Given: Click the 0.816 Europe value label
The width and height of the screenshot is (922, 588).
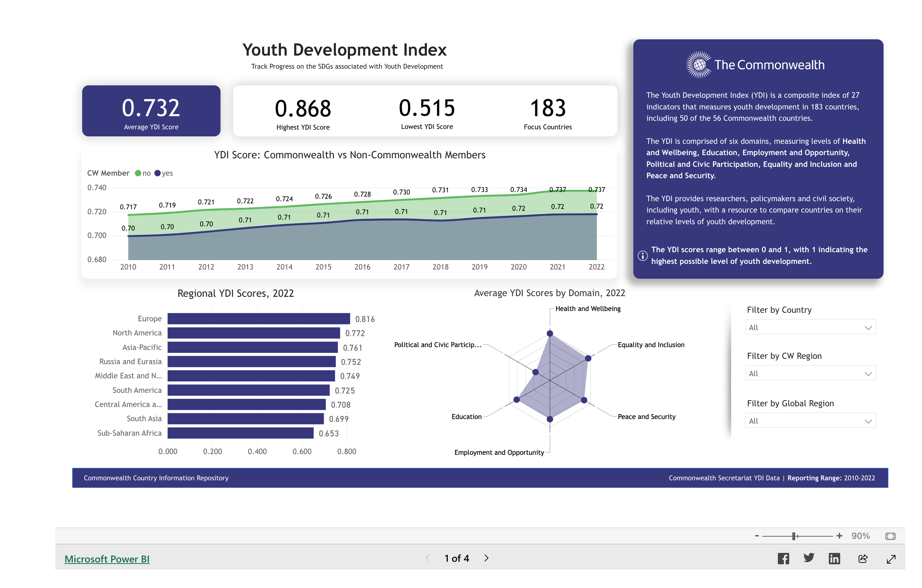Looking at the screenshot, I should point(365,319).
